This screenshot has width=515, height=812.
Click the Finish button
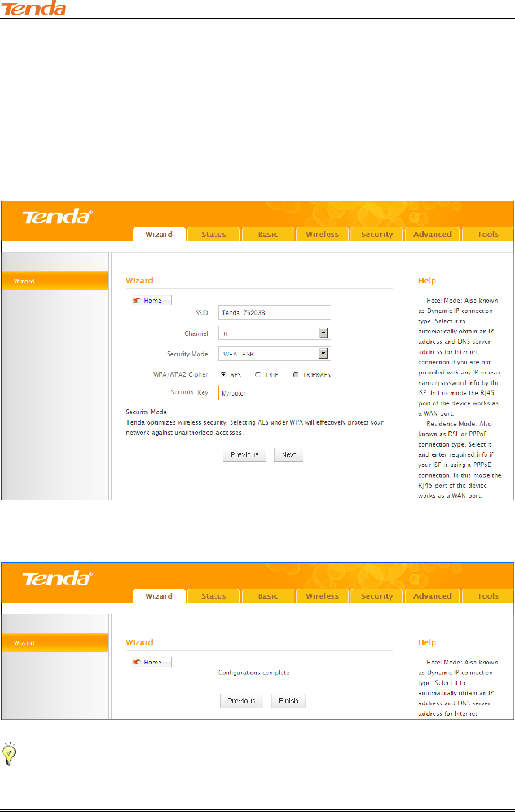pyautogui.click(x=288, y=700)
